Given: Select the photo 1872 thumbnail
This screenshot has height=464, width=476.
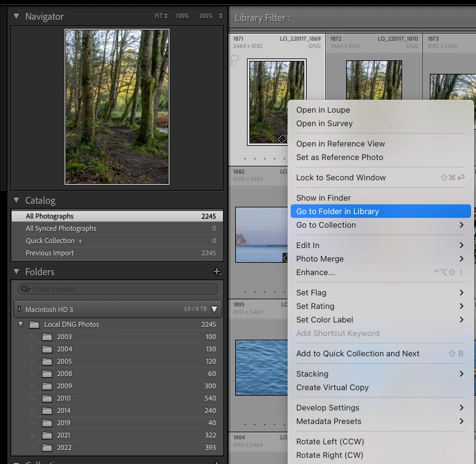Looking at the screenshot, I should (x=374, y=81).
